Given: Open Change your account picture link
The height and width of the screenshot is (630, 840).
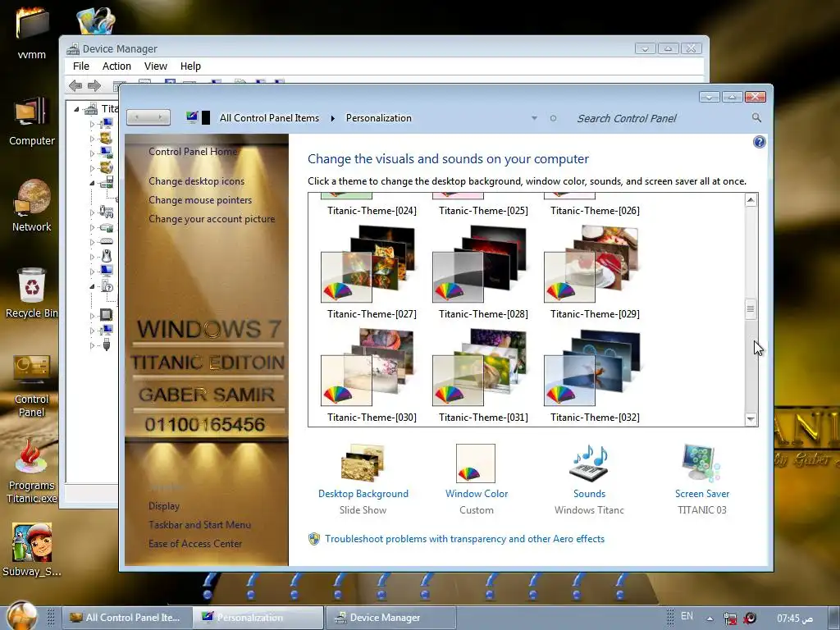Looking at the screenshot, I should tap(212, 218).
